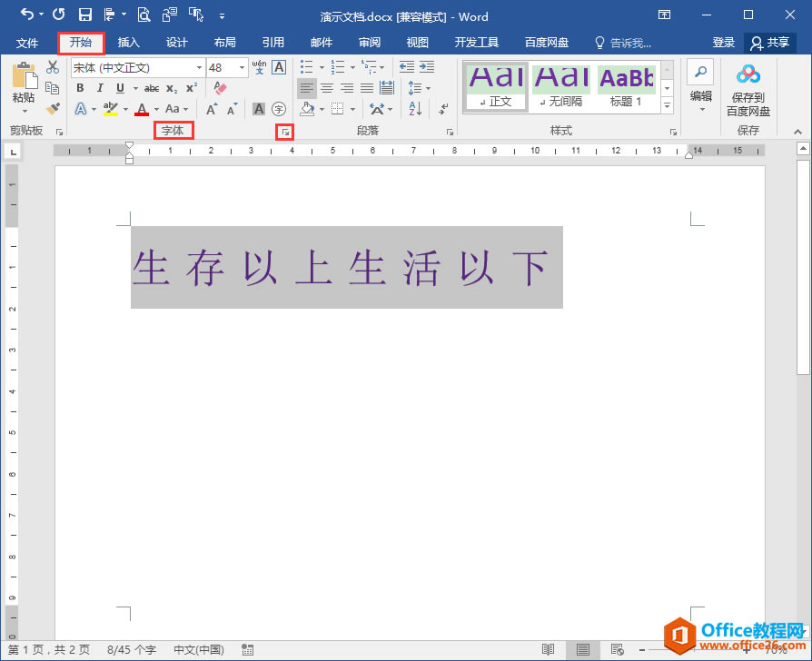The image size is (812, 661).
Task: Select the Format Painter brush
Action: coord(53,109)
